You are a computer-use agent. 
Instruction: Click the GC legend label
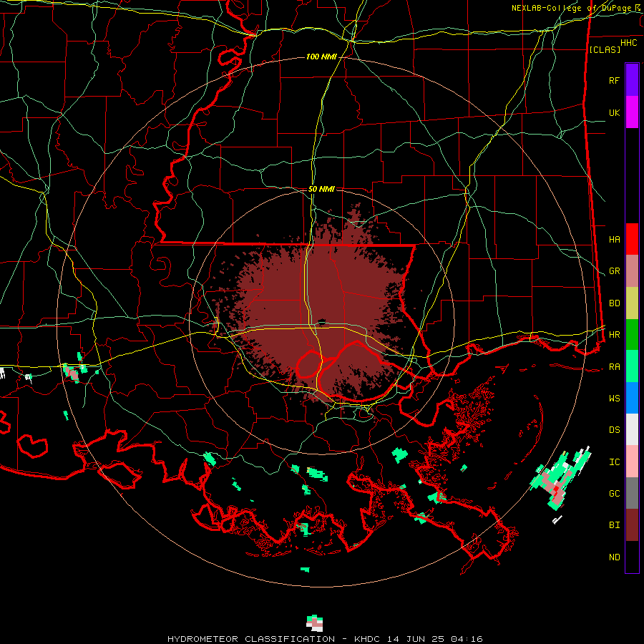pyautogui.click(x=614, y=494)
